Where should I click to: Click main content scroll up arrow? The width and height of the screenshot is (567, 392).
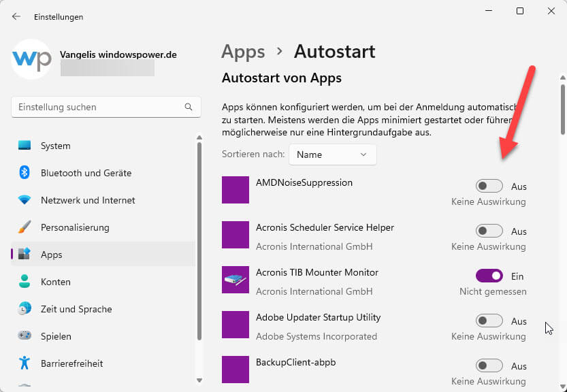[563, 78]
